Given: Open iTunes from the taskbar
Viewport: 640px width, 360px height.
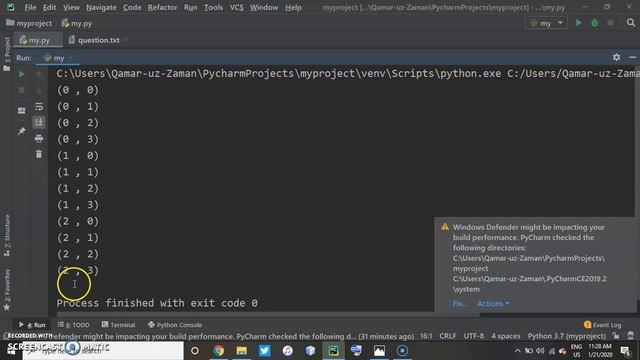Looking at the screenshot, I should (x=287, y=351).
